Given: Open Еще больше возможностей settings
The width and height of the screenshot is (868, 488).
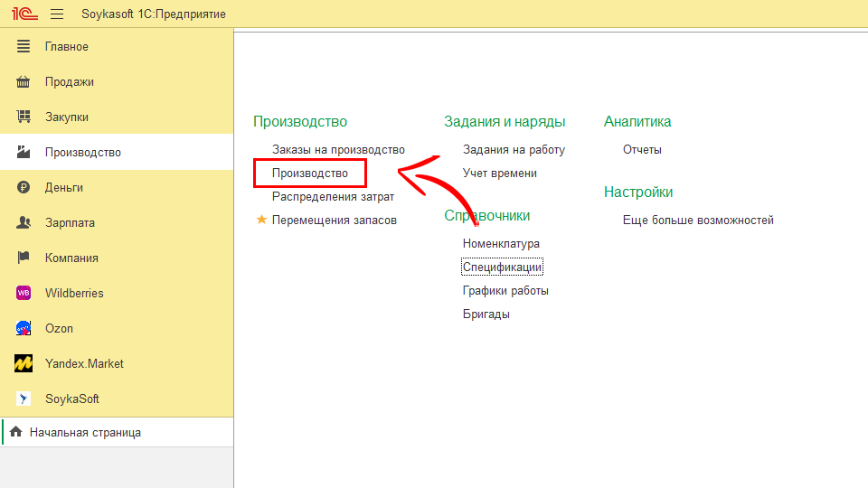Looking at the screenshot, I should (698, 221).
